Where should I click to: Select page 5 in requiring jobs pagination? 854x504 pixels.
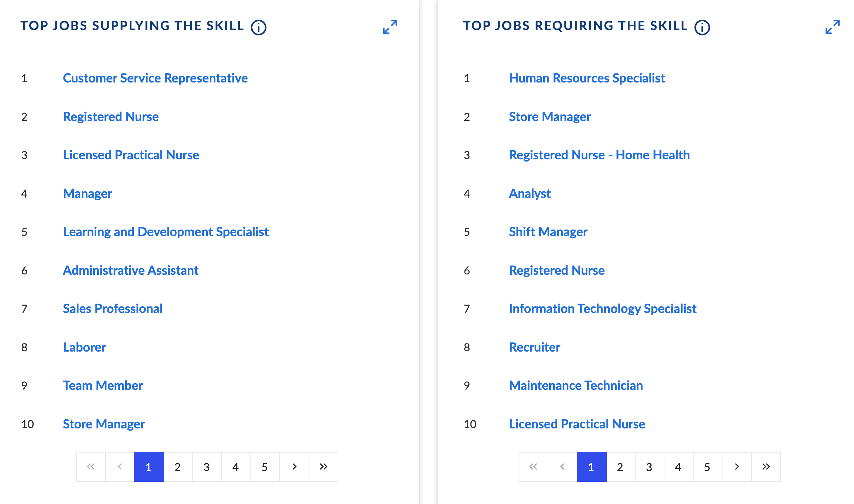pyautogui.click(x=707, y=467)
